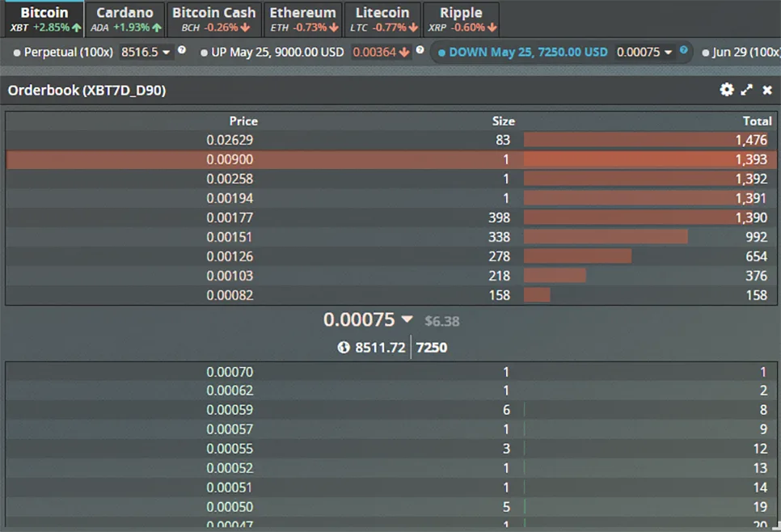Click the 0.00900 highlighted ask price row
Viewport: 781px width, 532px height.
click(391, 159)
